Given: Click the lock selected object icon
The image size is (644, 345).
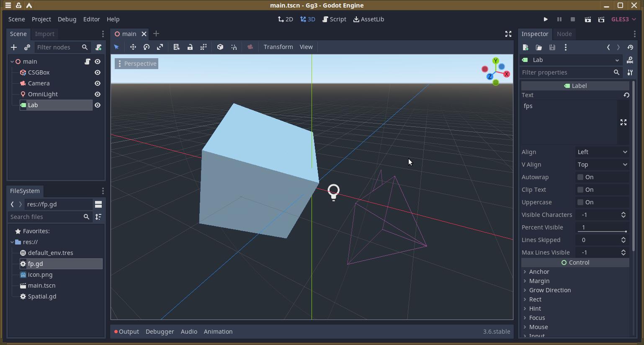Looking at the screenshot, I should (x=190, y=47).
